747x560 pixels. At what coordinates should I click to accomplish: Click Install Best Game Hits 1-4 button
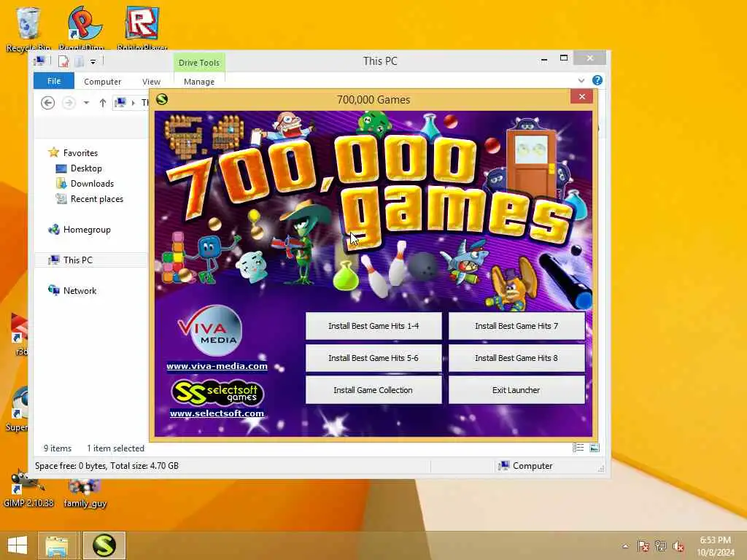[373, 326]
